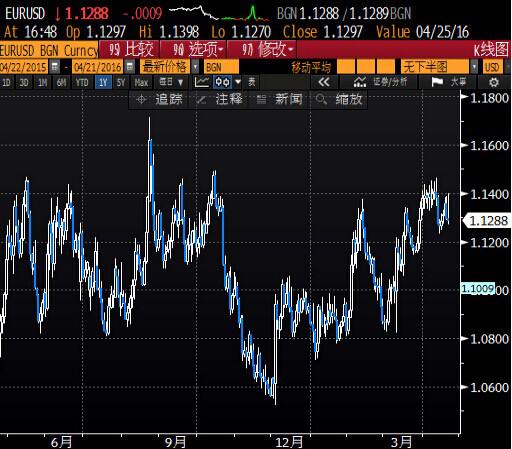Screen dimensions: 512x449
Task: Expand the 无下半图 dropdown arrow
Action: 474,67
